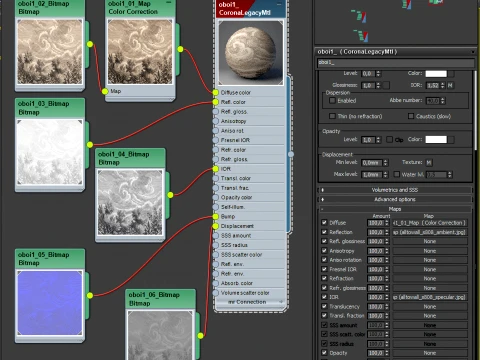
Task: Open the IOR map specular.jpg button
Action: [x=430, y=297]
